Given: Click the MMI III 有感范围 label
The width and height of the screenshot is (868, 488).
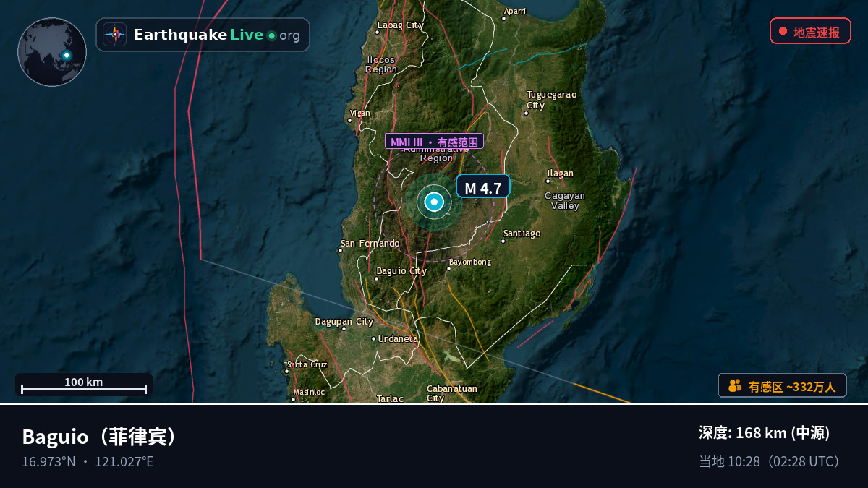Looking at the screenshot, I should pos(434,142).
